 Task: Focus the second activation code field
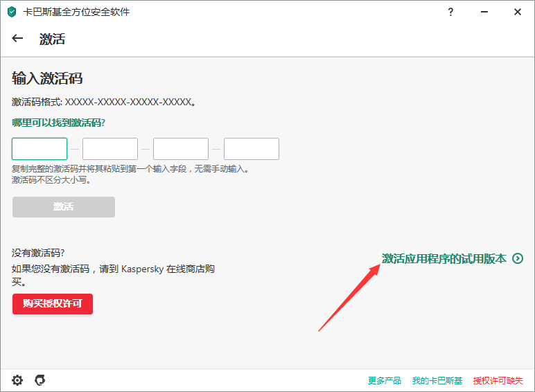110,149
